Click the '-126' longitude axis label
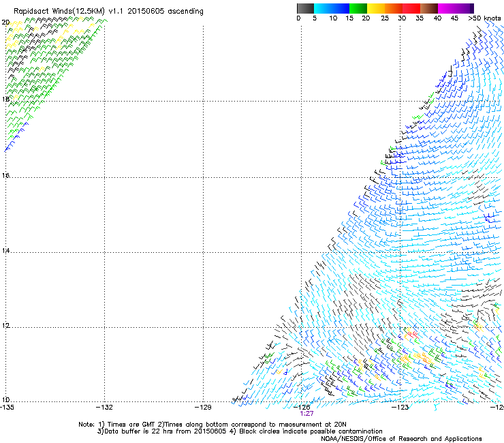The width and height of the screenshot is (504, 443). pyautogui.click(x=302, y=408)
